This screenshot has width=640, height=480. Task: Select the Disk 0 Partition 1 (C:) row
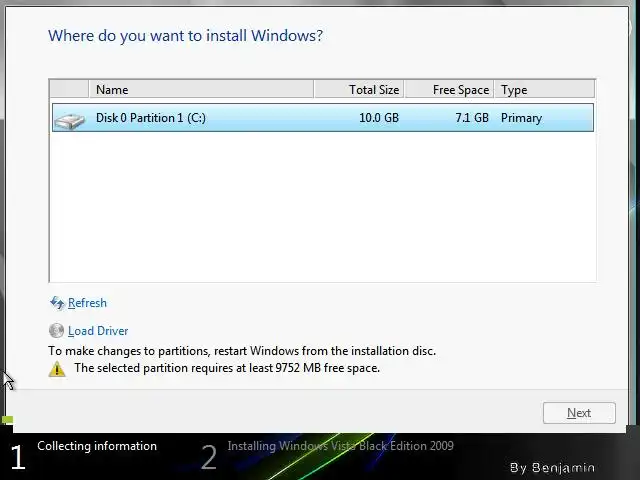[323, 118]
